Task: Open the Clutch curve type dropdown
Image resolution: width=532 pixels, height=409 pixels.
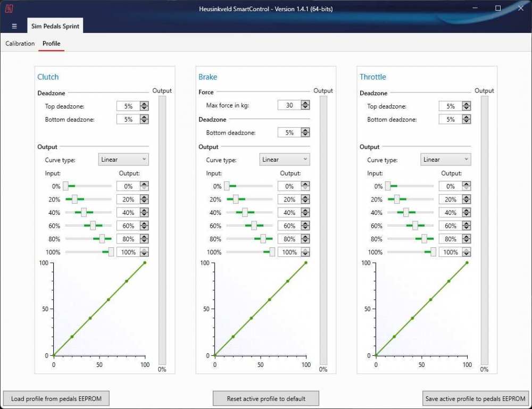Action: (123, 160)
